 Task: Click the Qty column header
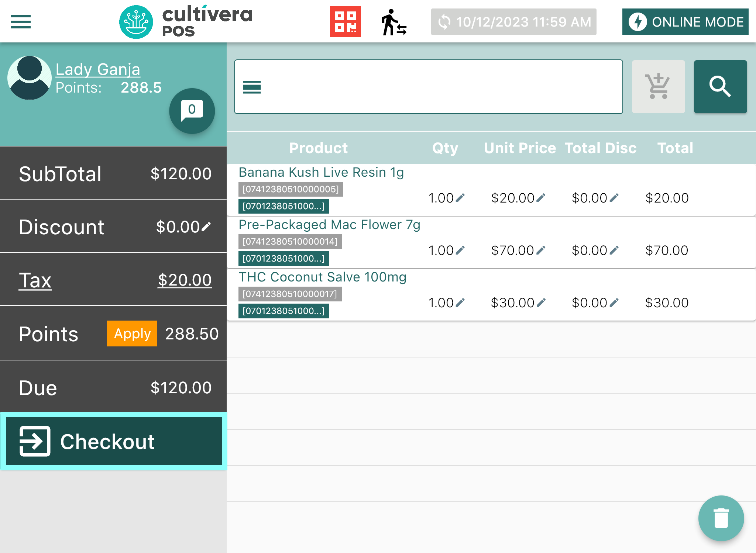point(445,148)
